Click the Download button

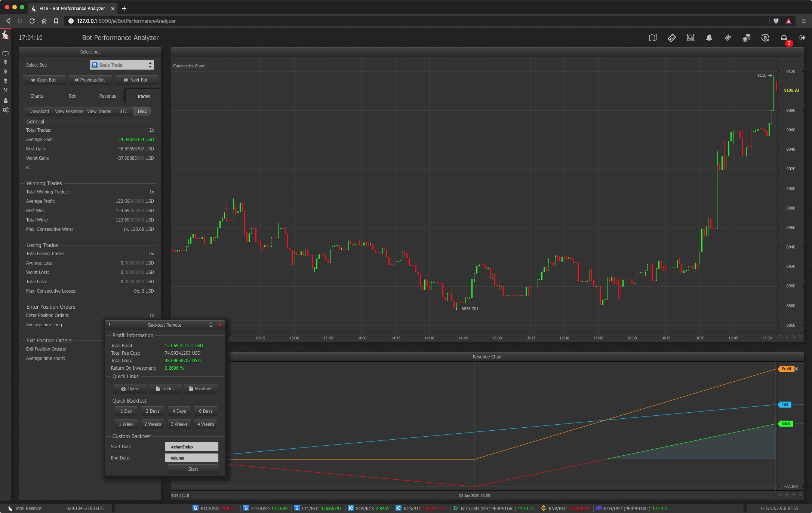(x=39, y=112)
